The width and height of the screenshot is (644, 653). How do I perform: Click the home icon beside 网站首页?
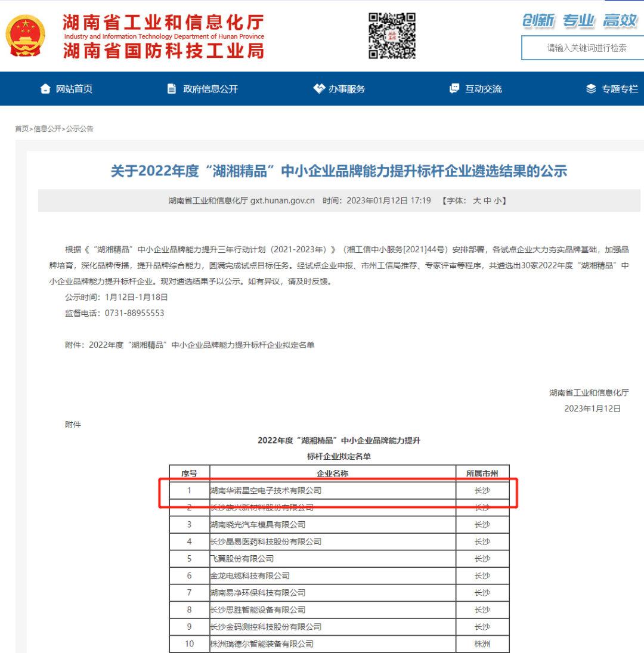coord(45,89)
